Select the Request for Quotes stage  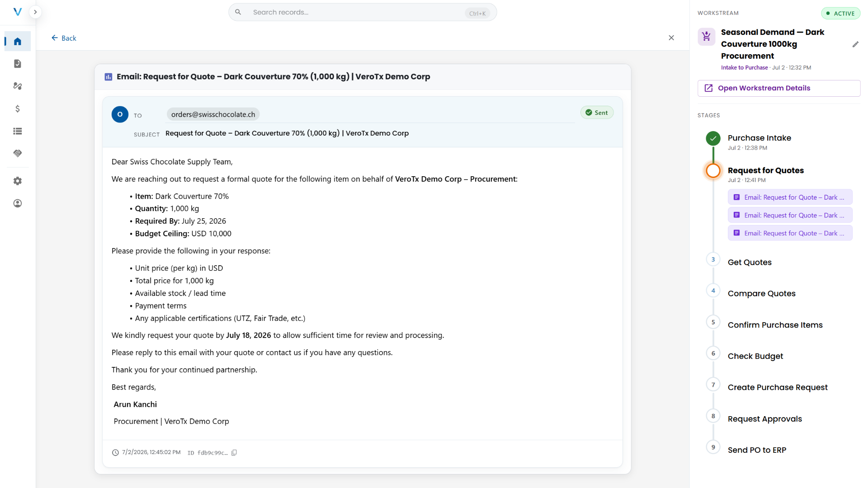click(765, 170)
